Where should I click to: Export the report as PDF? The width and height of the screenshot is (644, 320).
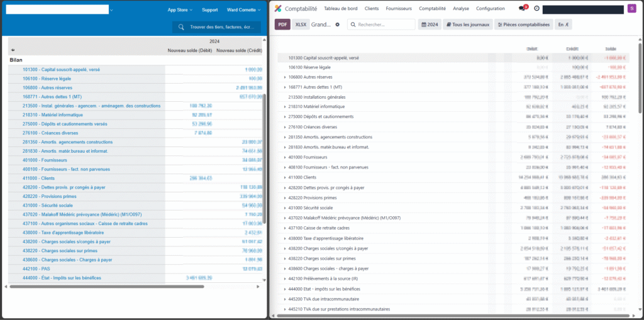click(x=282, y=25)
